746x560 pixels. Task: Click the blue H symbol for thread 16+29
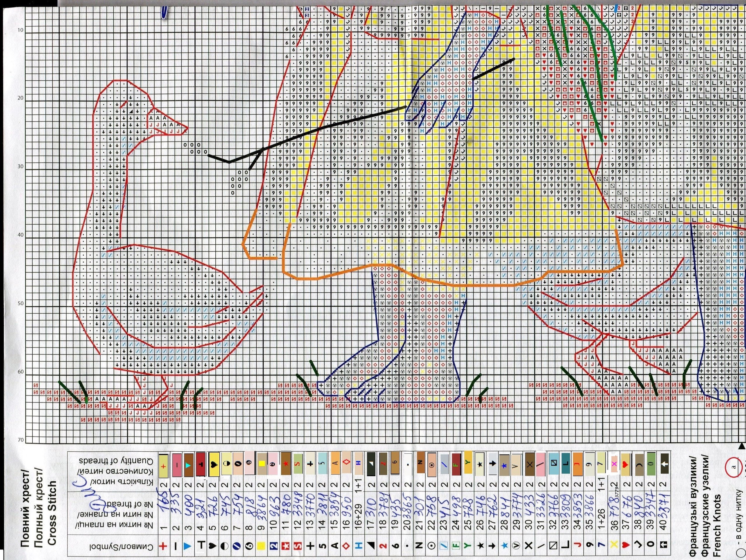358,546
